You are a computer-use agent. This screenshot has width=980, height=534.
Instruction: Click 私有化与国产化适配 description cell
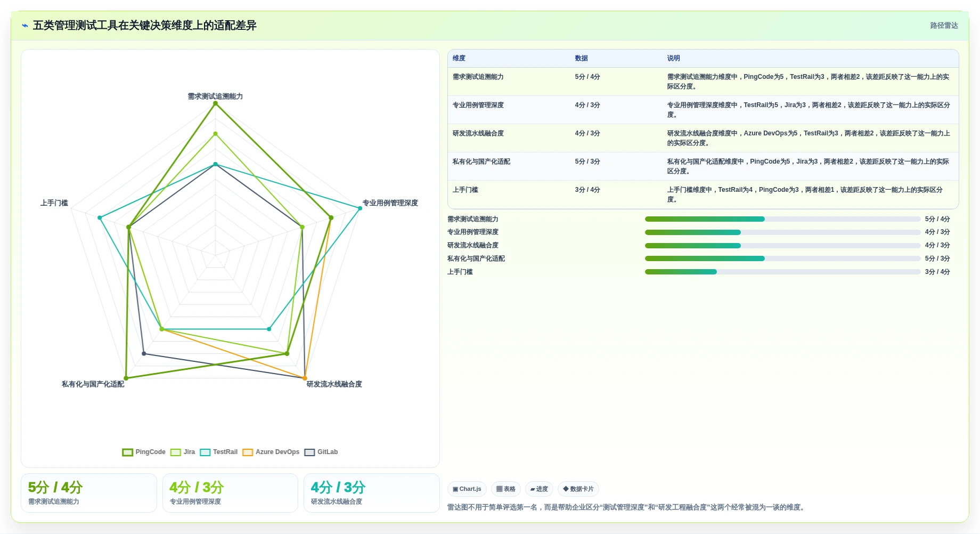pos(810,166)
